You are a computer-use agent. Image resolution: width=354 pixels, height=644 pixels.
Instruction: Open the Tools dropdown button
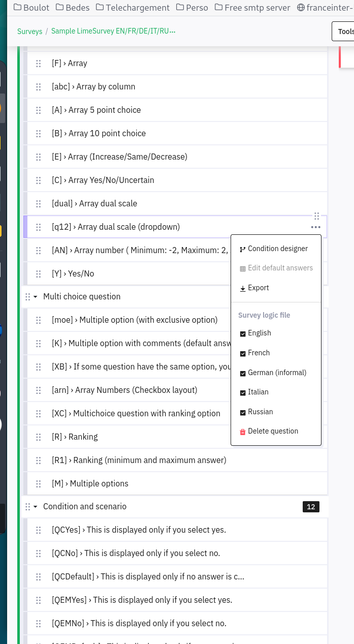[x=344, y=32]
